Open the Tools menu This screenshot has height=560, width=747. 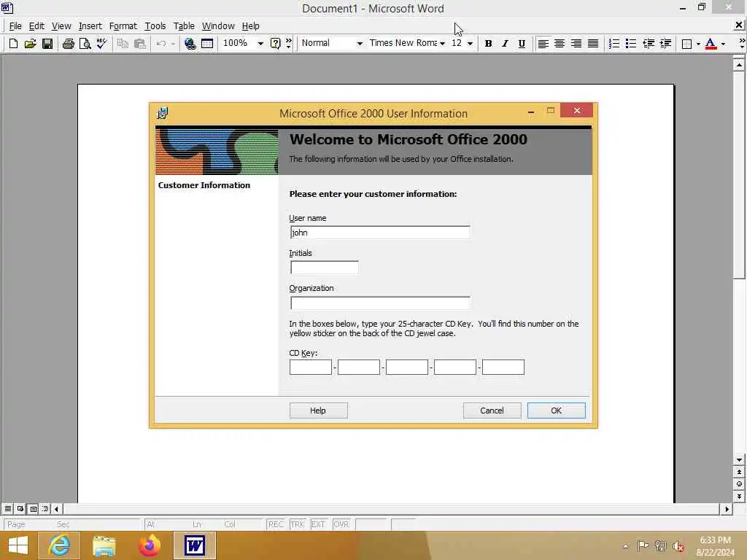coord(155,26)
